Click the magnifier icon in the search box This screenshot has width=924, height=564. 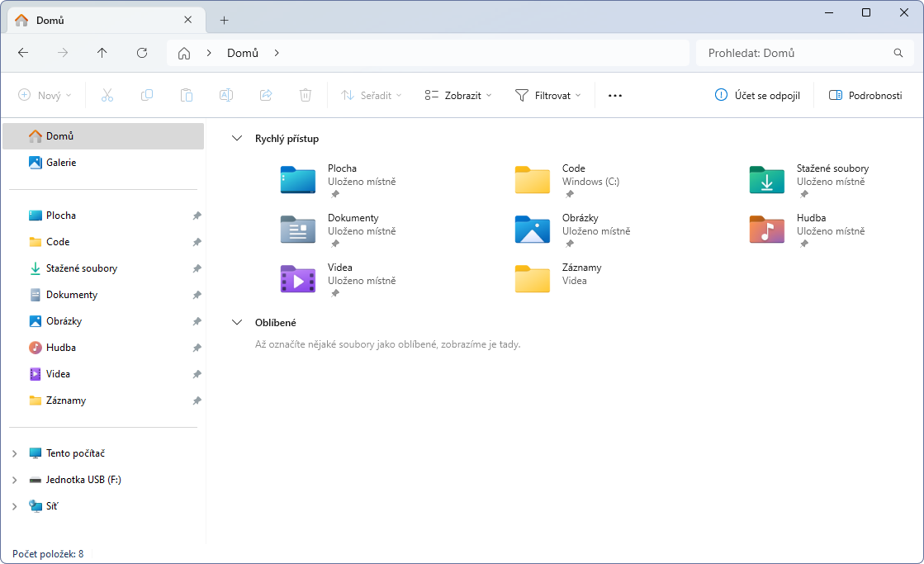click(x=898, y=53)
